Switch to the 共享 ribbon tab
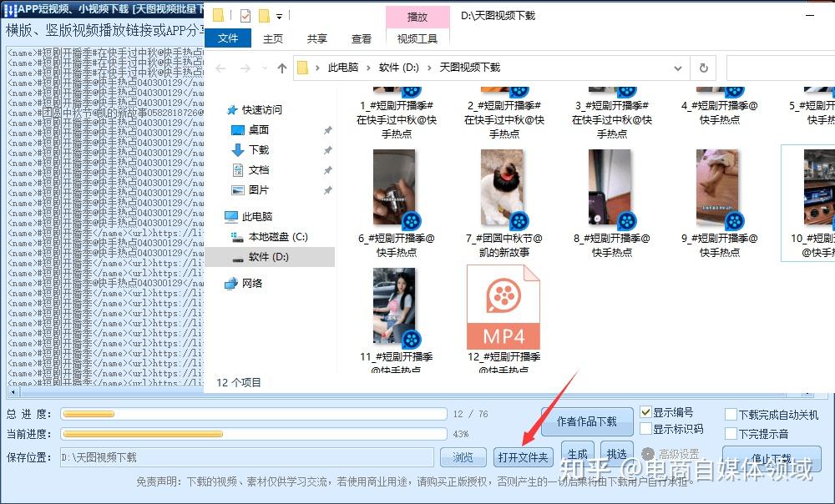 (x=316, y=39)
